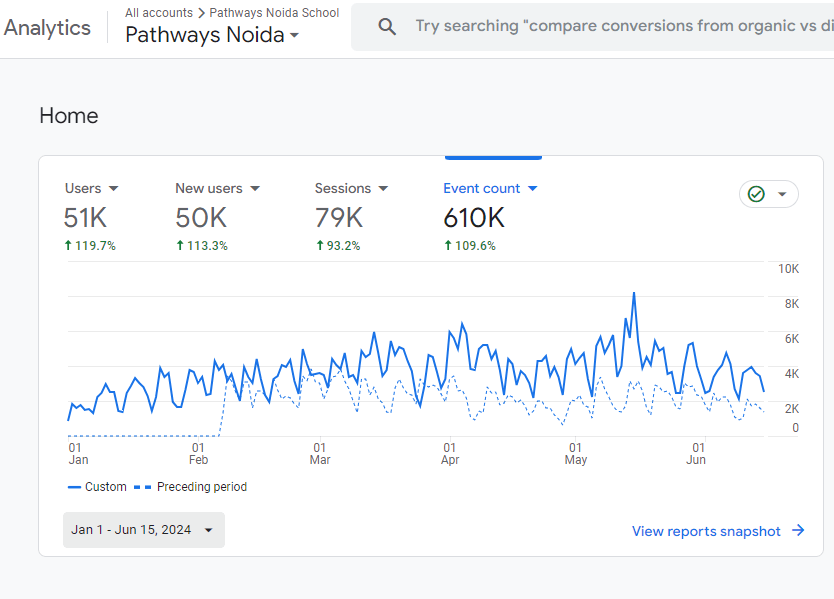Click the magnifying glass search icon

click(x=387, y=27)
